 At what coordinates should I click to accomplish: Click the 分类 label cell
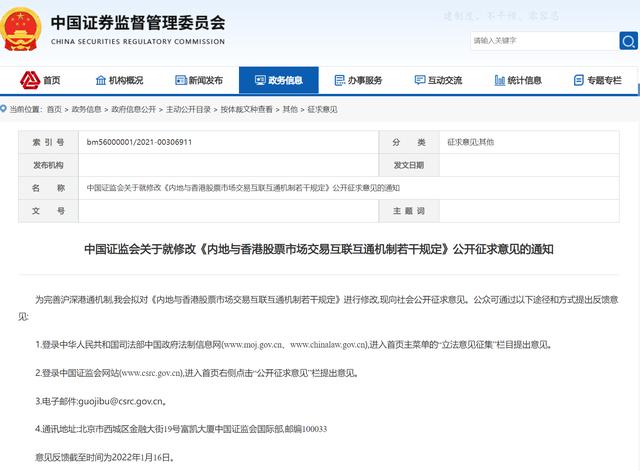(409, 142)
